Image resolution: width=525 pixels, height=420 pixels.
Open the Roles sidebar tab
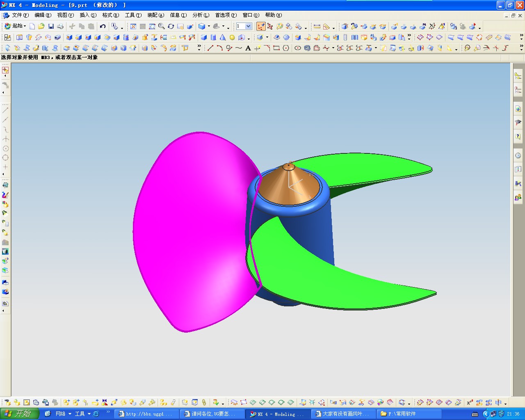[518, 197]
